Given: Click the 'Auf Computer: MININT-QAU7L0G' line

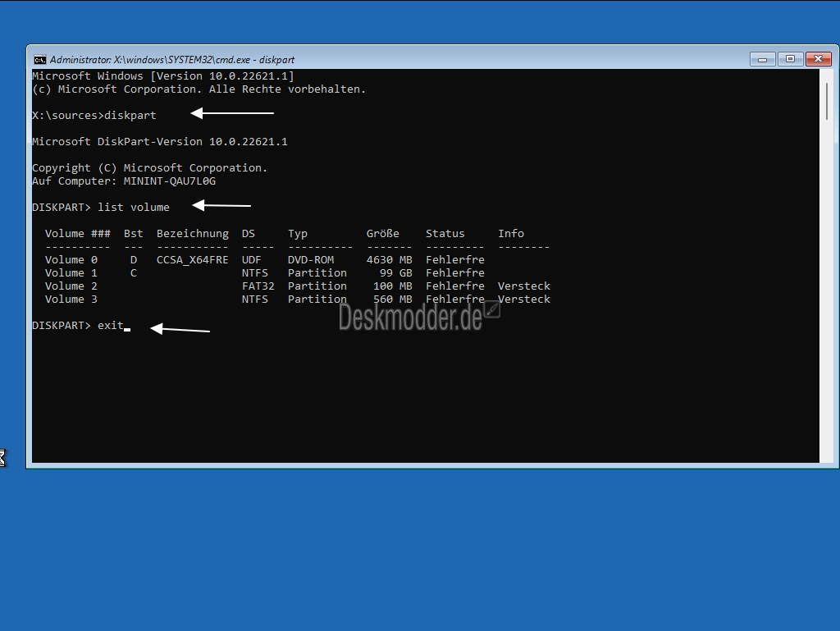Looking at the screenshot, I should (124, 181).
